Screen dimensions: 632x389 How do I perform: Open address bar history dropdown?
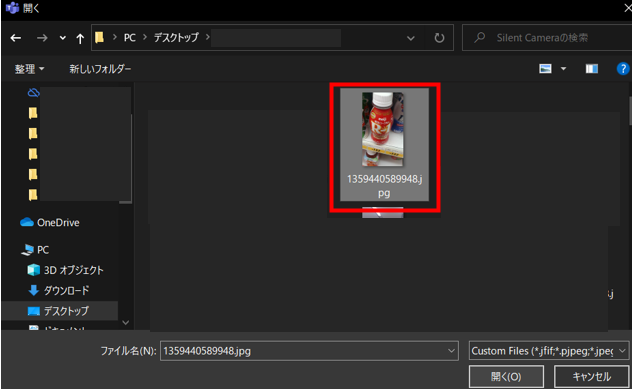click(x=411, y=38)
